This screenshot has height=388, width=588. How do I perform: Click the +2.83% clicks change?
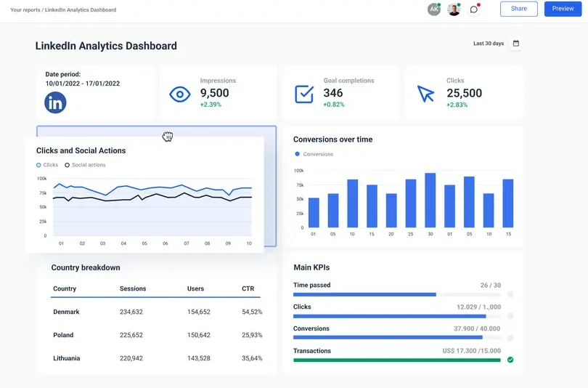tap(457, 105)
